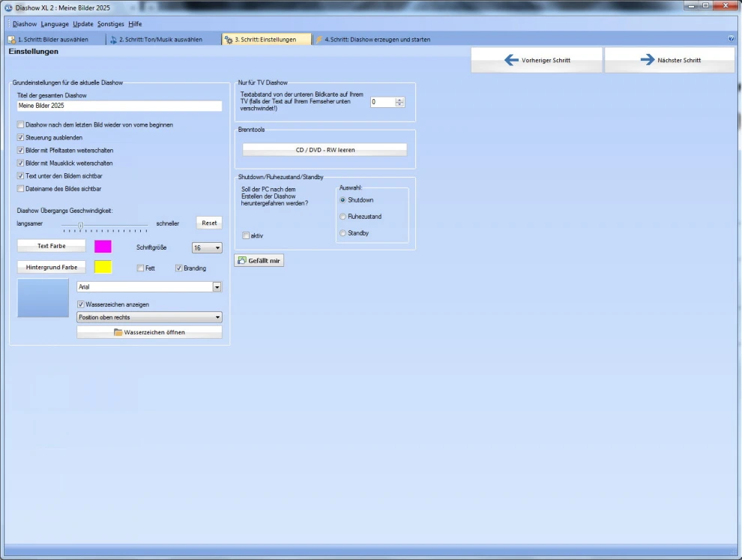Screen dimensions: 742x560
Task: Open the Sonstiges menu
Action: 110,24
